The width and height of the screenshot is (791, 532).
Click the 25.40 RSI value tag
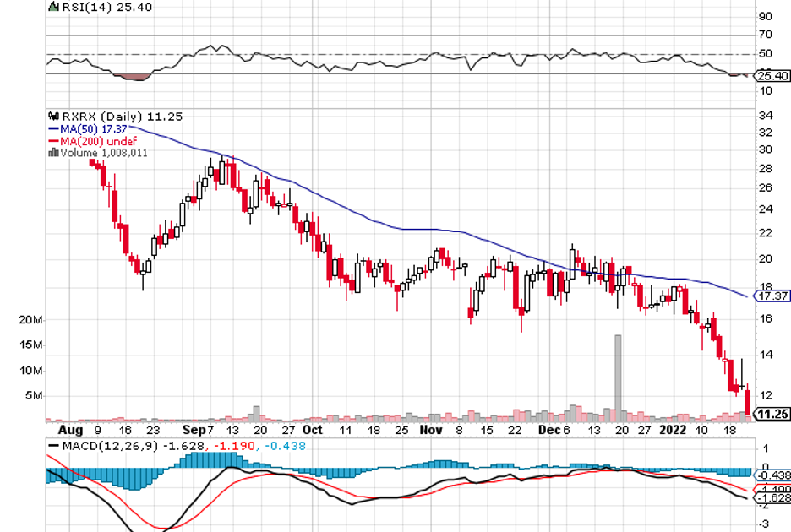(x=772, y=76)
